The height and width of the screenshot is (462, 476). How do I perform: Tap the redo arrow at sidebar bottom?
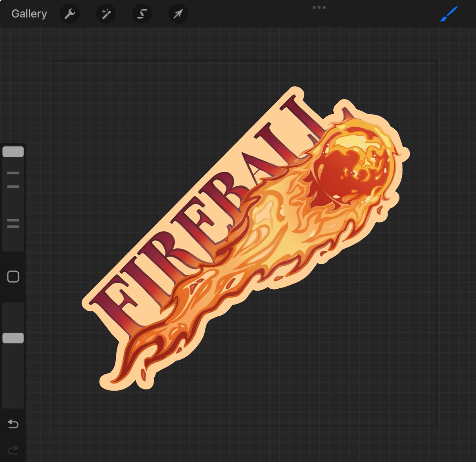(13, 449)
